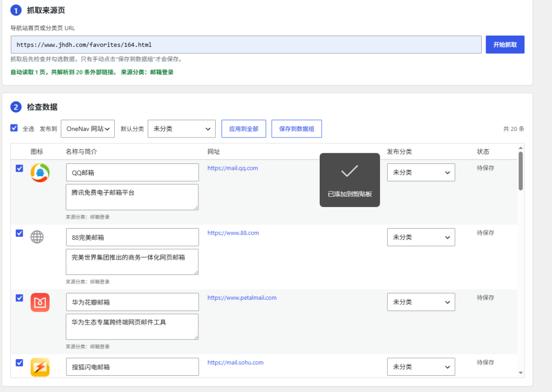This screenshot has height=392, width=552.
Task: Open the 发布到 OneNav 网站 dropdown
Action: tap(88, 129)
